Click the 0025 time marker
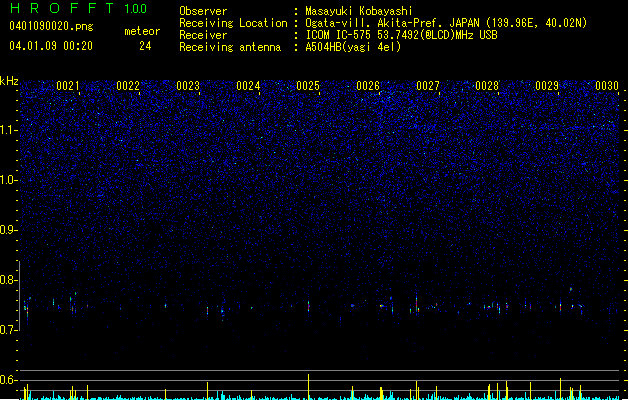 308,86
